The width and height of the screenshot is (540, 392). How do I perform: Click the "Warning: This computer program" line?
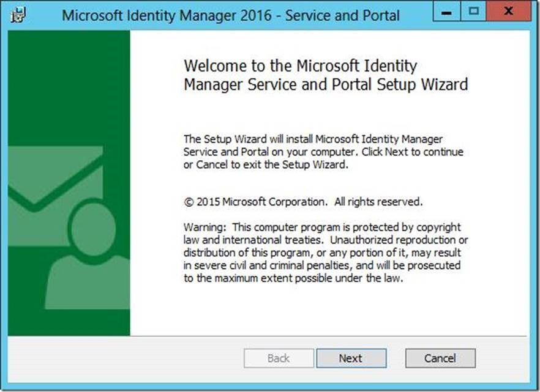322,227
